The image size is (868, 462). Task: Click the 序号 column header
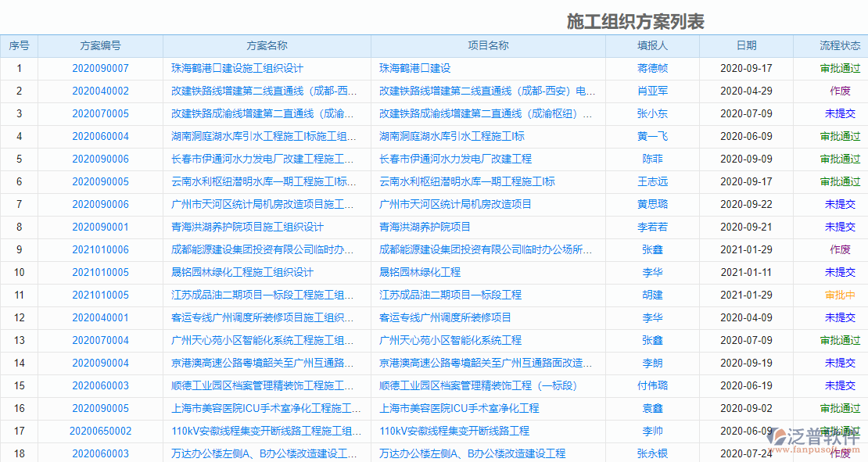tap(20, 45)
